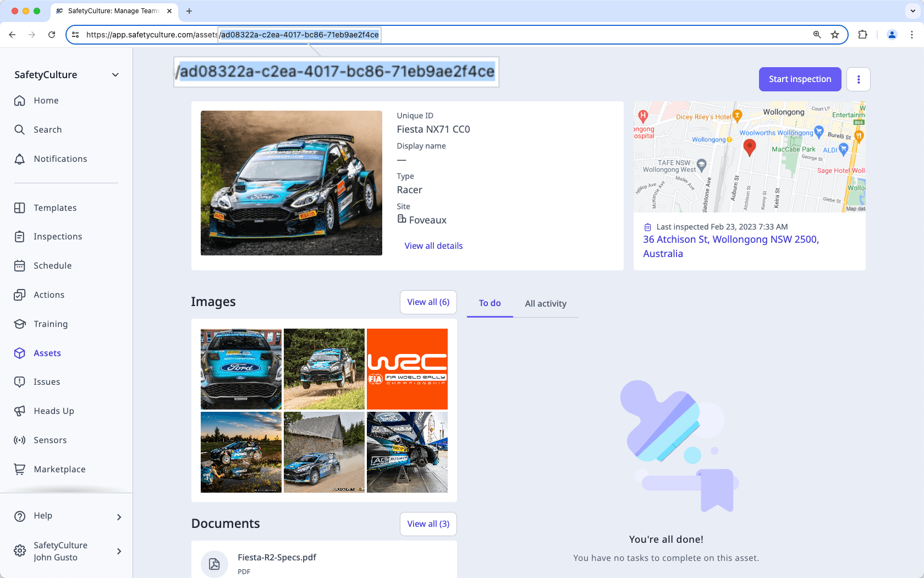Open the Sensors section

[50, 440]
